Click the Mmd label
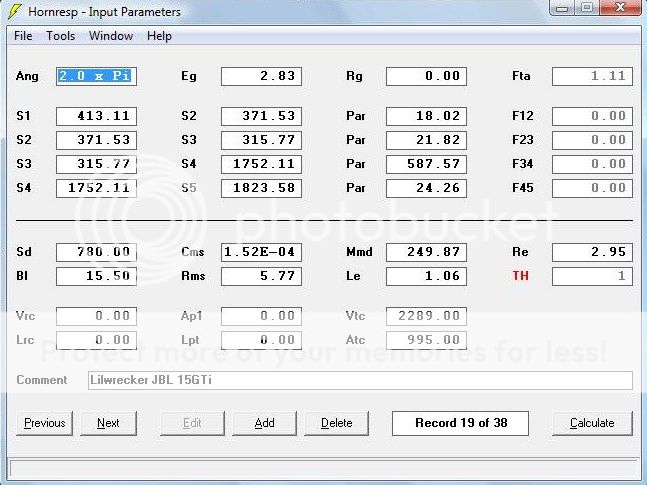The width and height of the screenshot is (647, 485). pyautogui.click(x=359, y=252)
